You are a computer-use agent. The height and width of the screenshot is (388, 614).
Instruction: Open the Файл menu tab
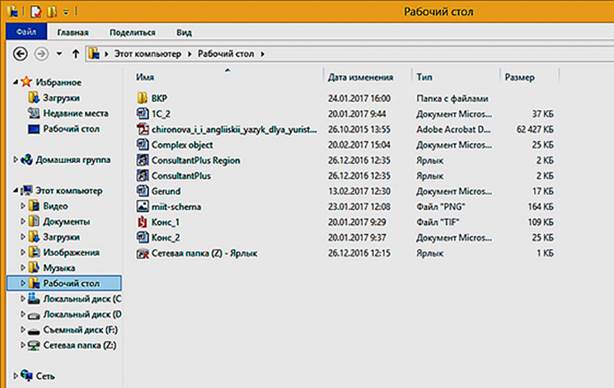pos(26,32)
